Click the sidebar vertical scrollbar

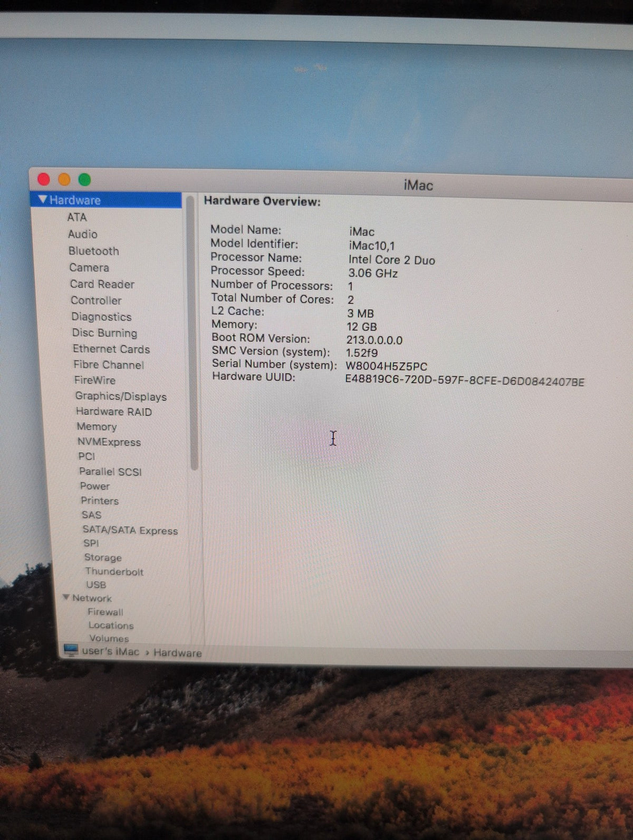click(x=193, y=332)
